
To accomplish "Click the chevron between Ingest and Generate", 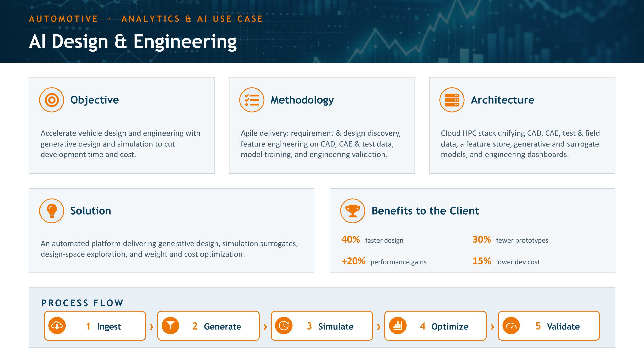I will click(x=152, y=327).
